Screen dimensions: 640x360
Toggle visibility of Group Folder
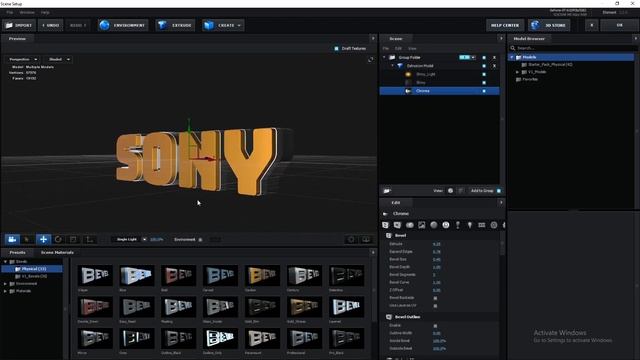pos(484,58)
